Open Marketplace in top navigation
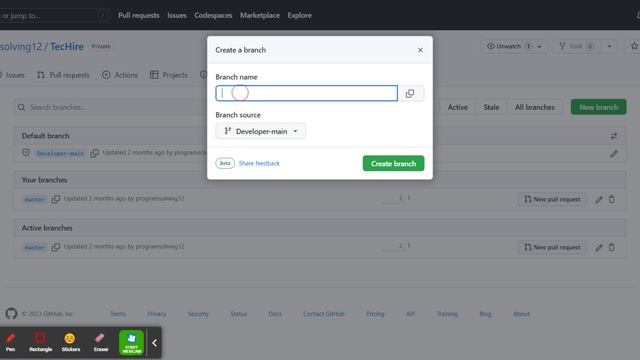This screenshot has width=640, height=360. point(260,15)
